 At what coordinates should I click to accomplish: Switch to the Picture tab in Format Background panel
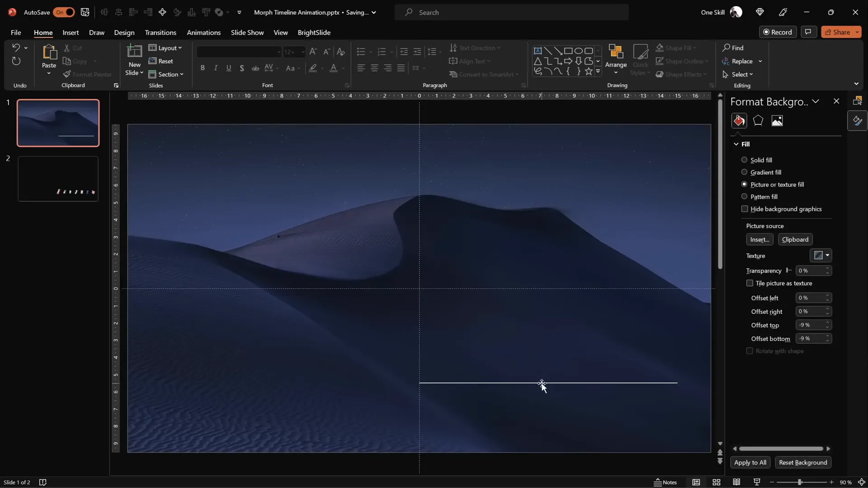point(778,121)
